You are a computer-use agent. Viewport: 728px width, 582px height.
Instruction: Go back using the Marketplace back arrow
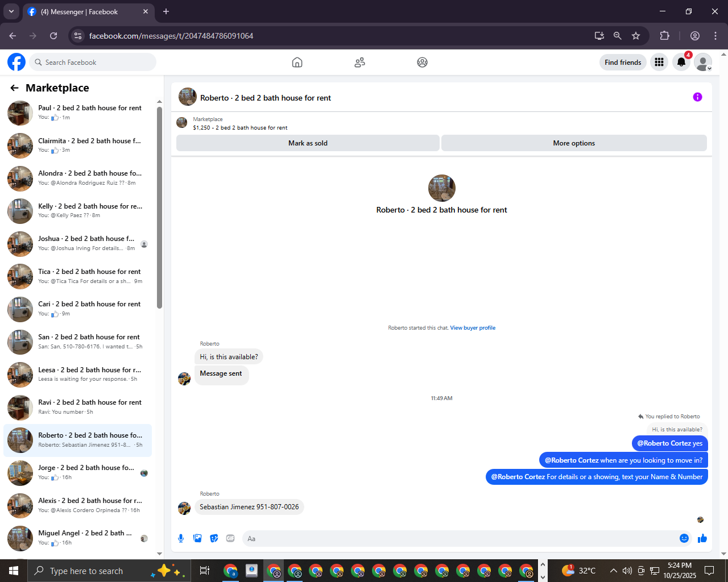click(x=14, y=88)
